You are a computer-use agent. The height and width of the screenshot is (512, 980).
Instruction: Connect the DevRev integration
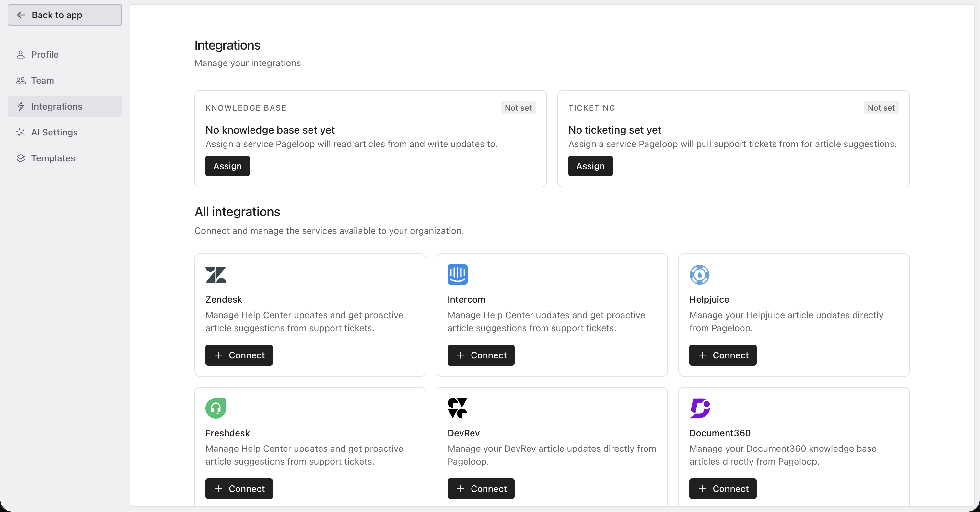(x=481, y=488)
